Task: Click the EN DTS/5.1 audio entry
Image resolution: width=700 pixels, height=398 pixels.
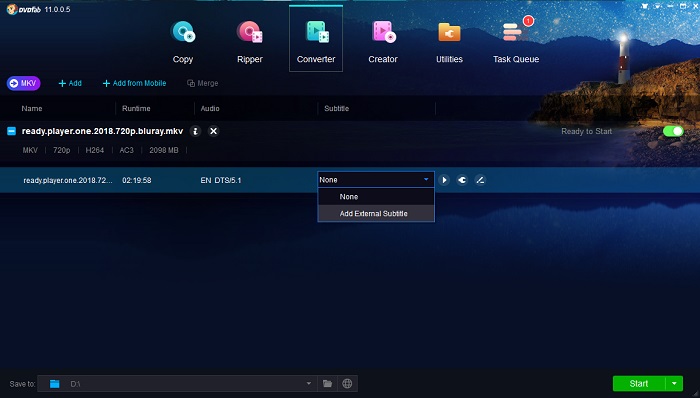Action: [221, 180]
